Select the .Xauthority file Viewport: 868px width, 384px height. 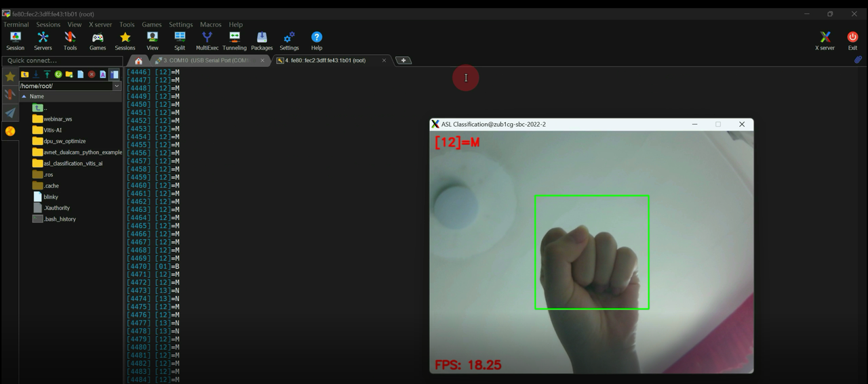tap(52, 208)
